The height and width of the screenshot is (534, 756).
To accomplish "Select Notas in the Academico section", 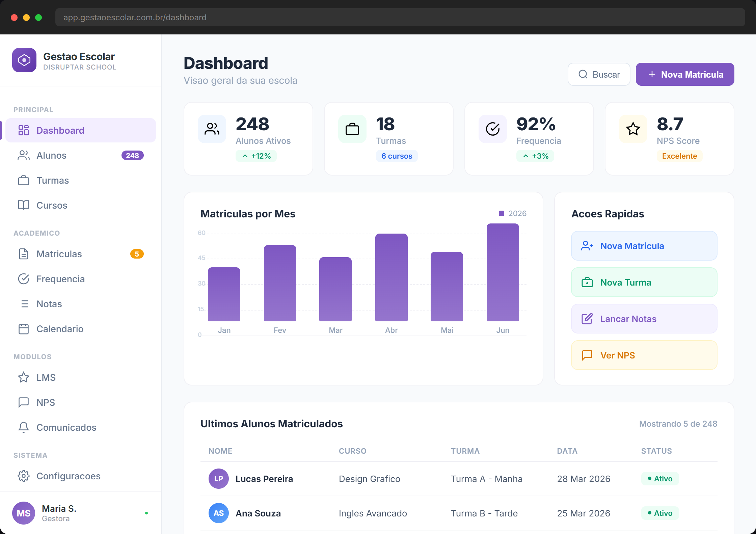I will coord(49,303).
